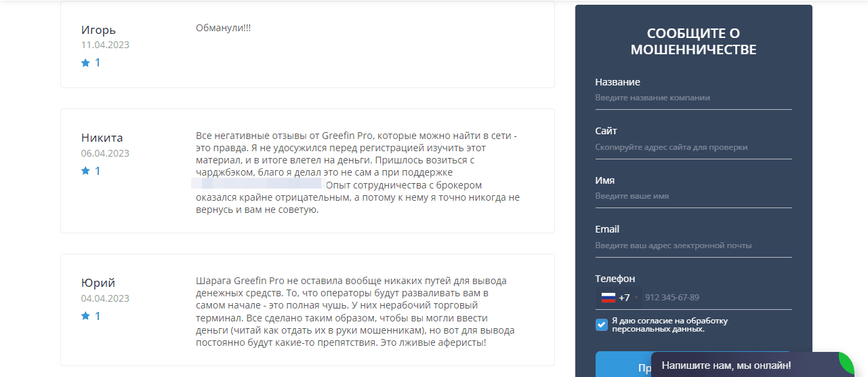
Task: Click the phone number input field
Action: click(715, 298)
